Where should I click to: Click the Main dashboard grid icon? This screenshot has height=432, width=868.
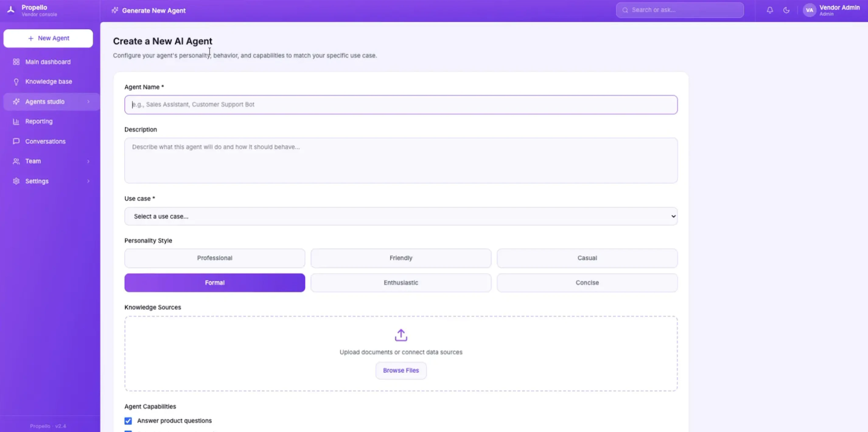pos(16,62)
